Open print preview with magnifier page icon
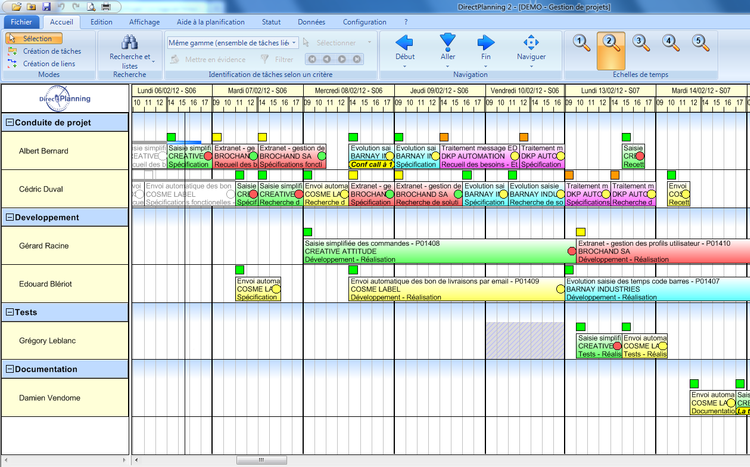 [91, 7]
